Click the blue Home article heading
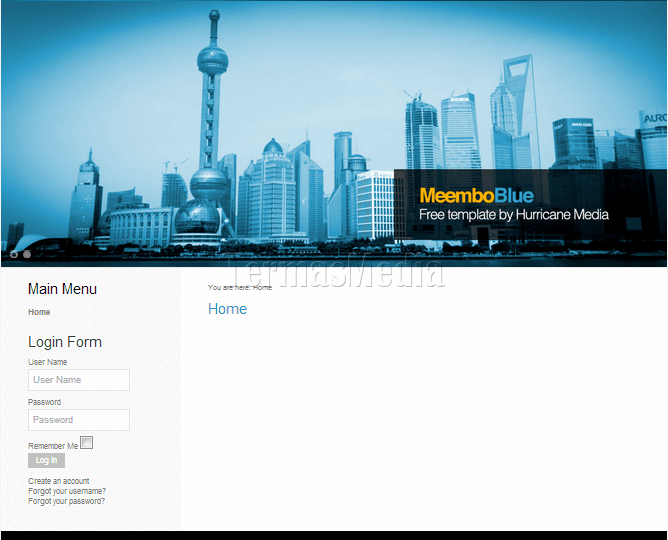Viewport: 668px width, 540px height. [227, 309]
